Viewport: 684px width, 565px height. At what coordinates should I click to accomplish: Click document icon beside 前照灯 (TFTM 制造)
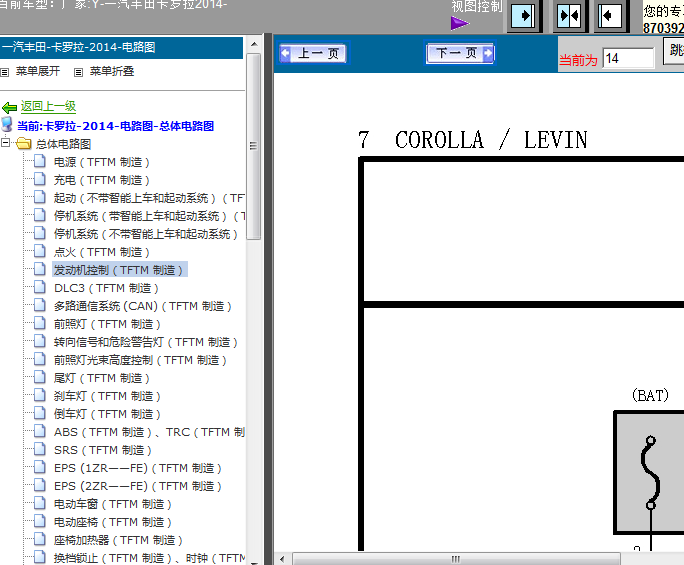tap(40, 323)
